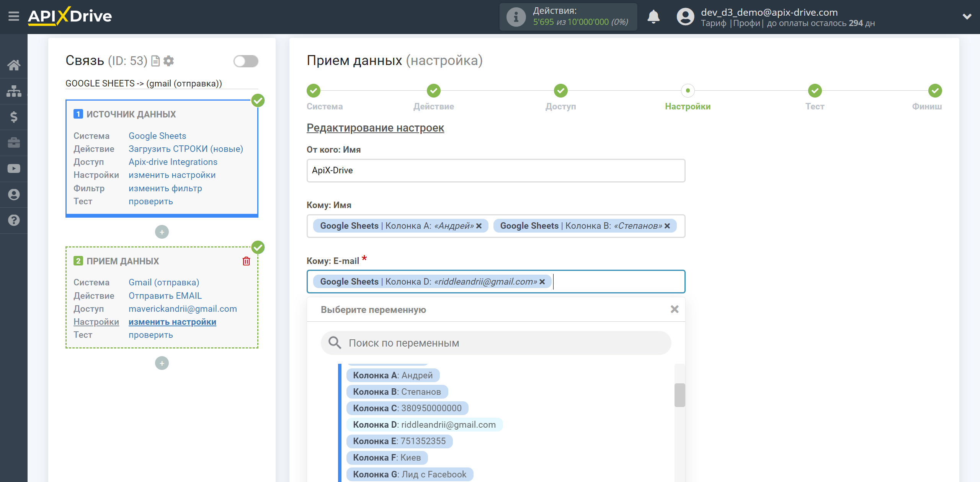Click the variable list scrollbar thumb
This screenshot has height=482, width=980.
click(x=679, y=395)
